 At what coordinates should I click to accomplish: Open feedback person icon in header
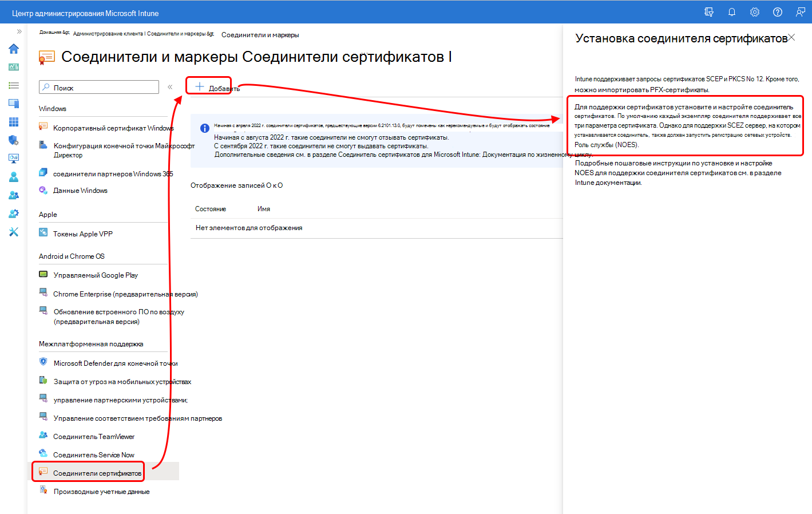point(801,12)
